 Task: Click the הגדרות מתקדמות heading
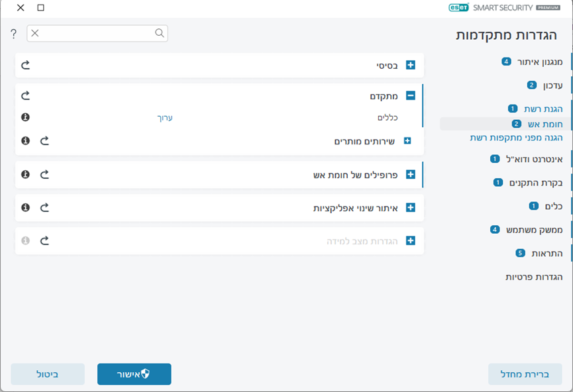(506, 35)
